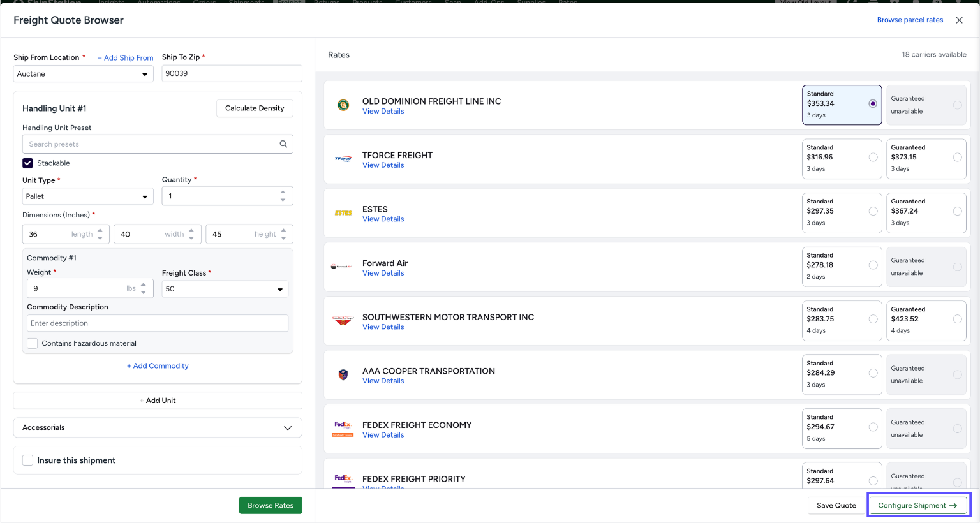Viewport: 980px width, 523px height.
Task: Open the Ship From Location dropdown
Action: (x=84, y=74)
